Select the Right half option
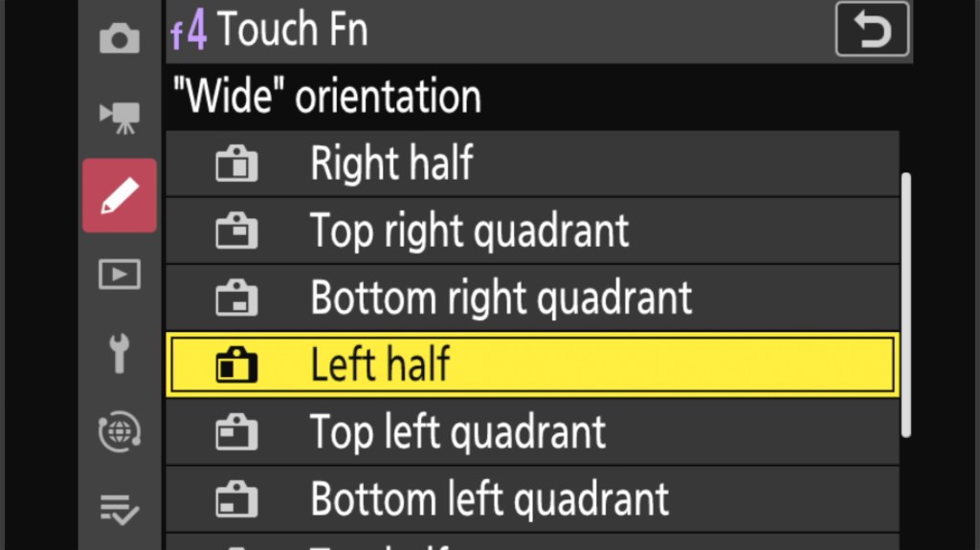The height and width of the screenshot is (550, 980). click(x=390, y=164)
